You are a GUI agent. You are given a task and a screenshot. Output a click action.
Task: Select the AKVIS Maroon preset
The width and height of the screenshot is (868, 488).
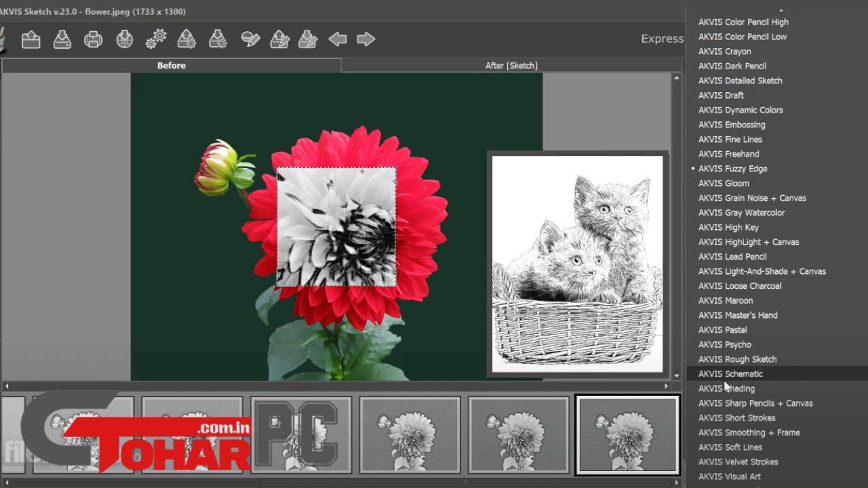(x=726, y=301)
